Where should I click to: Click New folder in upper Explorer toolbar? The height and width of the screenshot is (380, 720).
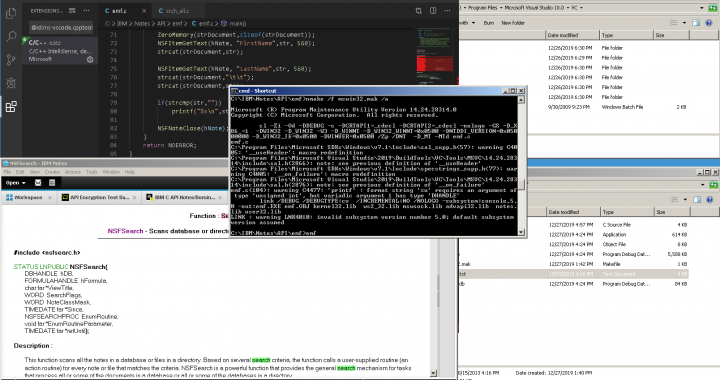(513, 23)
